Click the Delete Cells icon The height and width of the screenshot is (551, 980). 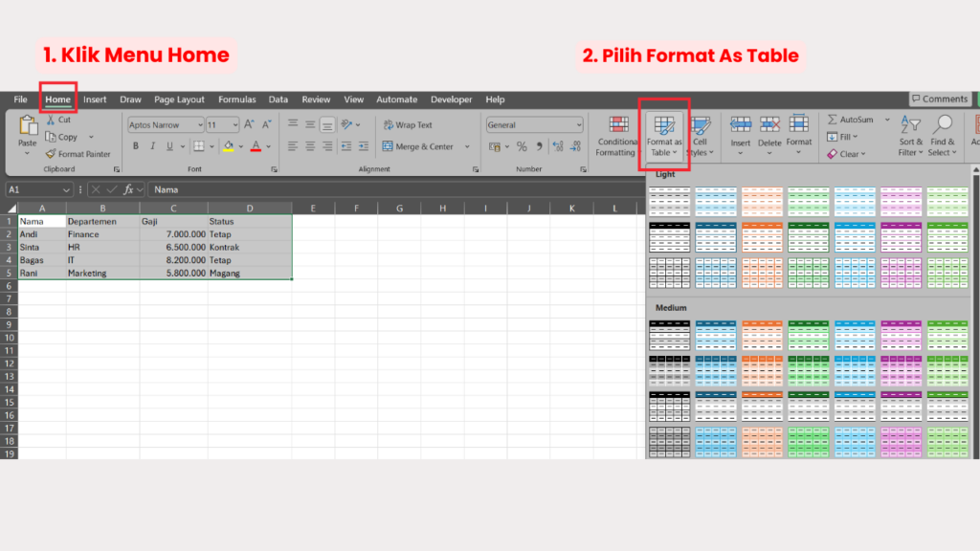click(769, 123)
